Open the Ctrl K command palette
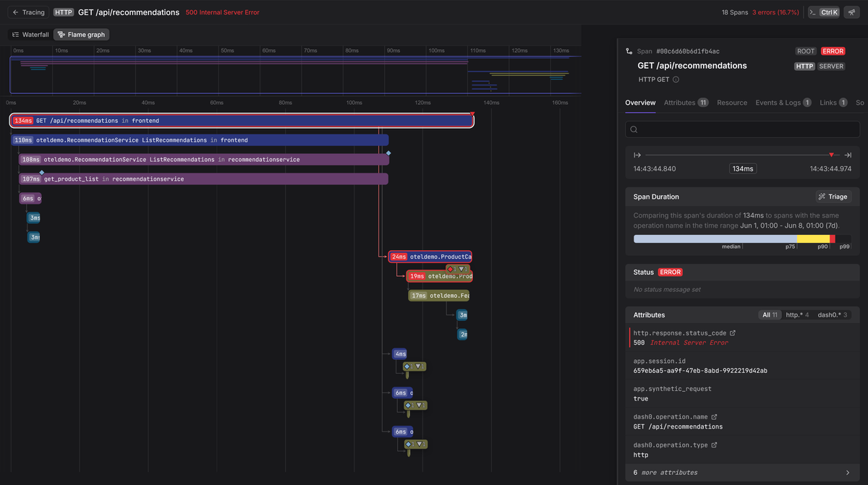868x485 pixels. click(824, 12)
